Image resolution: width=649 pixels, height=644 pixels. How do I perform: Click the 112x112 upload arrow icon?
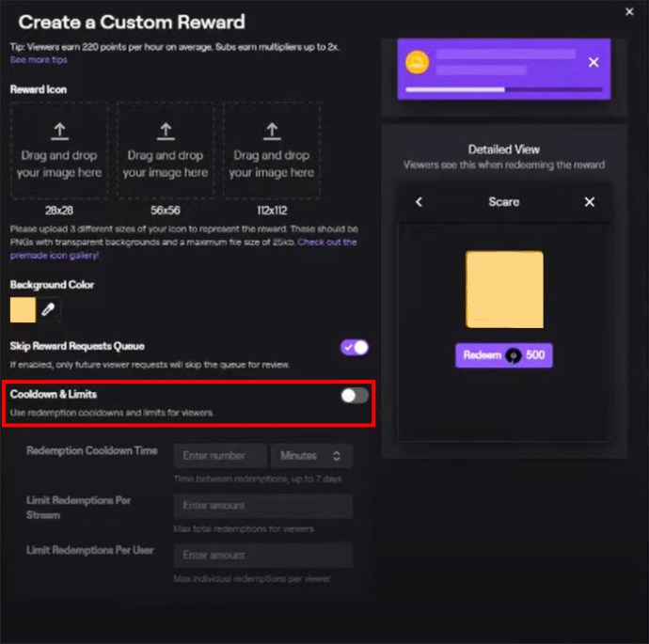point(272,131)
